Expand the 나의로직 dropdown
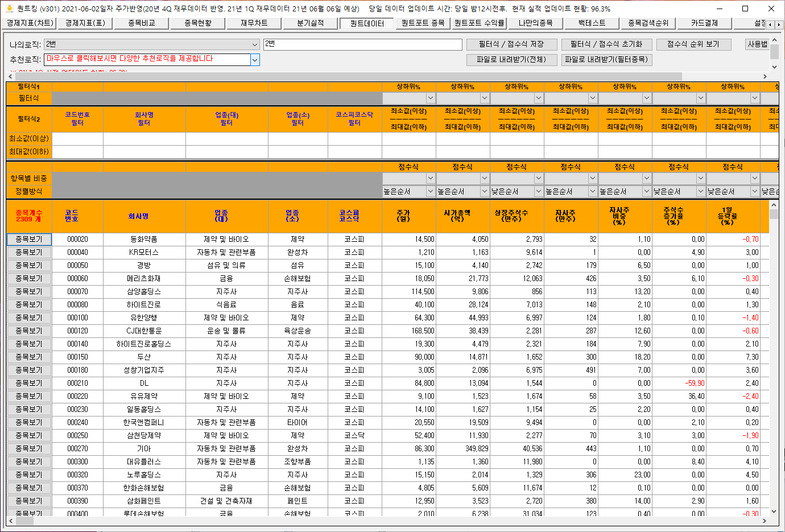This screenshot has height=532, width=785. tap(254, 44)
